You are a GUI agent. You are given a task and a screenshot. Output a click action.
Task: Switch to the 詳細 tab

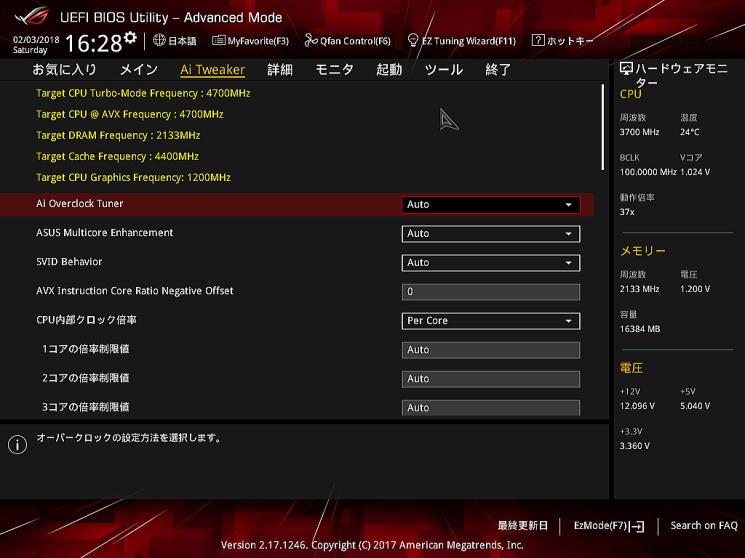tap(280, 70)
